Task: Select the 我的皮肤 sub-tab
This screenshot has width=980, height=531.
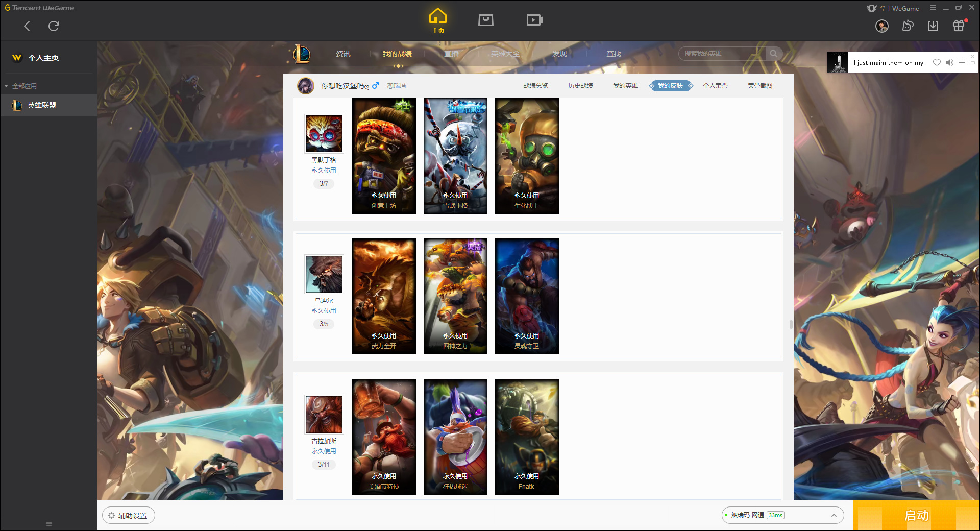Action: click(x=671, y=86)
